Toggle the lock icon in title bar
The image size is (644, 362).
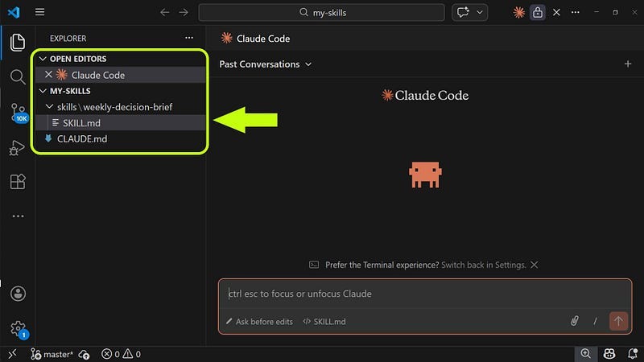tap(538, 13)
